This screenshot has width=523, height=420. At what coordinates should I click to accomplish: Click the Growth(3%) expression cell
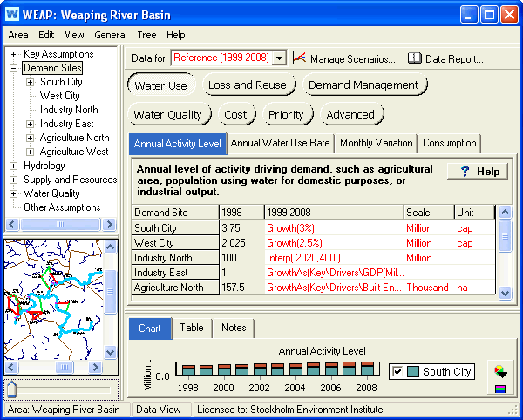point(334,228)
